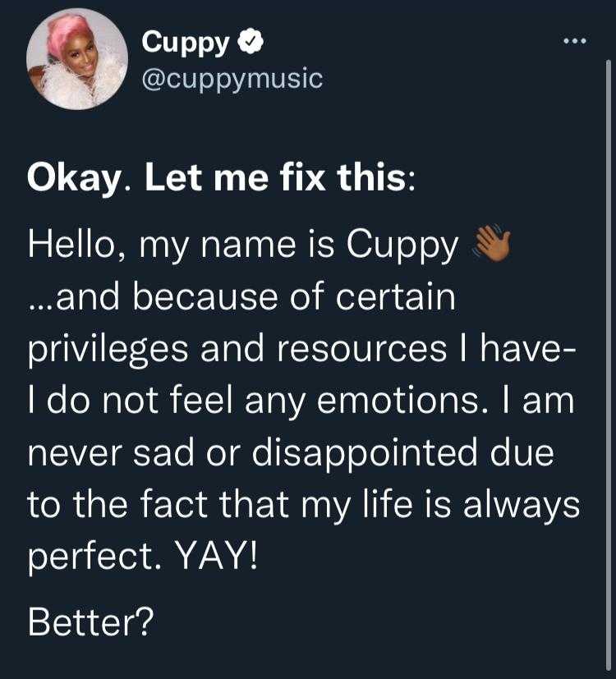This screenshot has width=616, height=679.
Task: Click the word 'disappointed' in the tweet
Action: 365,455
